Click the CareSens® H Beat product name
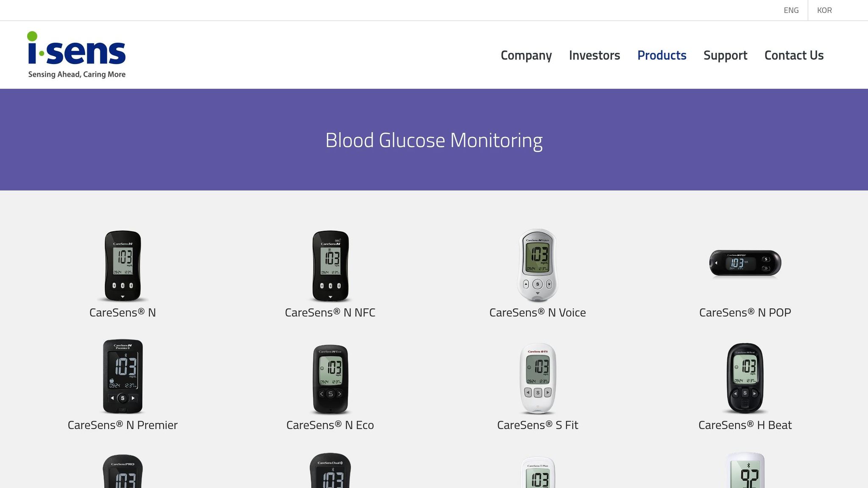This screenshot has height=488, width=868. click(745, 425)
